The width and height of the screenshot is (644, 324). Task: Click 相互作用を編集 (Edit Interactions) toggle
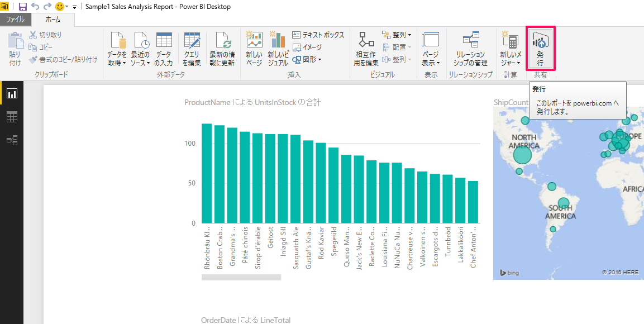click(366, 48)
